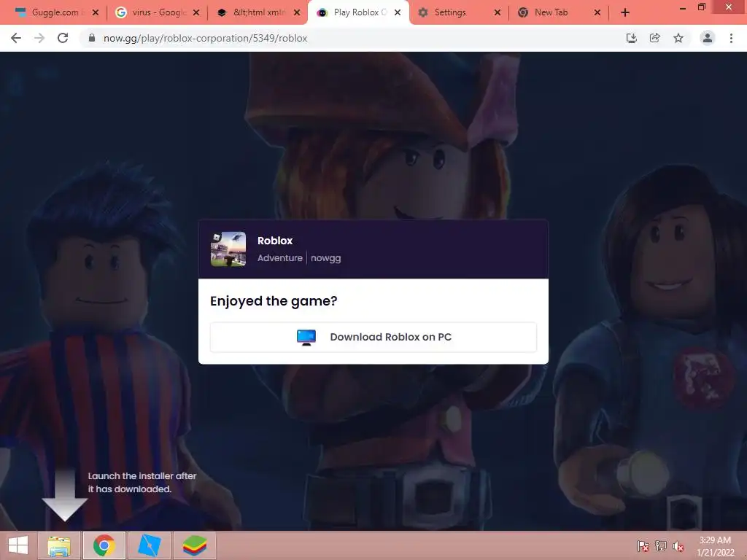
Task: Open the blue Roblox Studio taskbar icon
Action: [149, 545]
